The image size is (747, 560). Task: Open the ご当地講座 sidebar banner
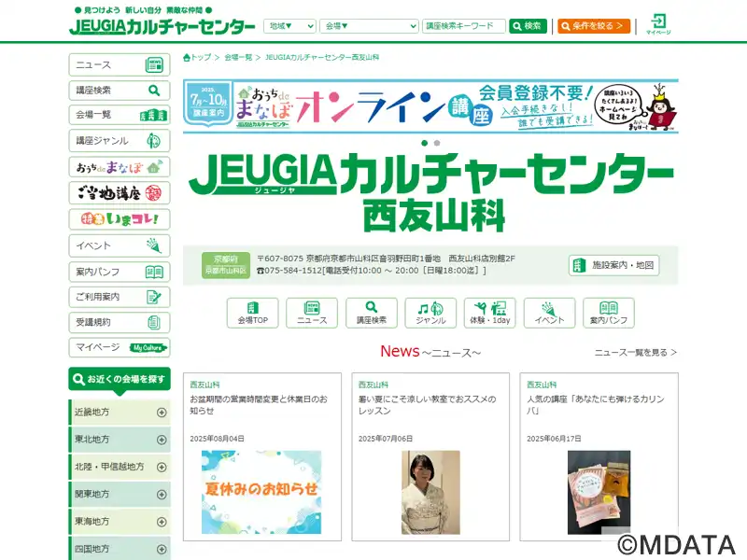point(120,193)
